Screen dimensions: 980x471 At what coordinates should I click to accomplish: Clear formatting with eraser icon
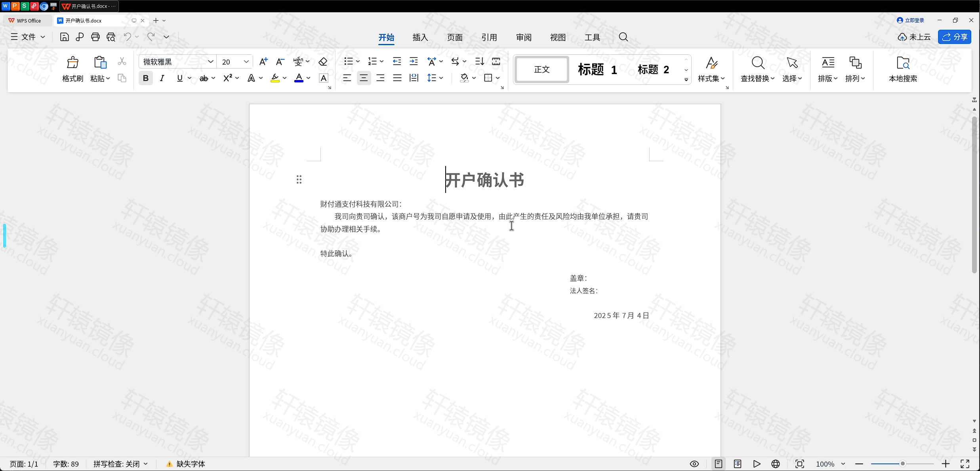coord(323,61)
